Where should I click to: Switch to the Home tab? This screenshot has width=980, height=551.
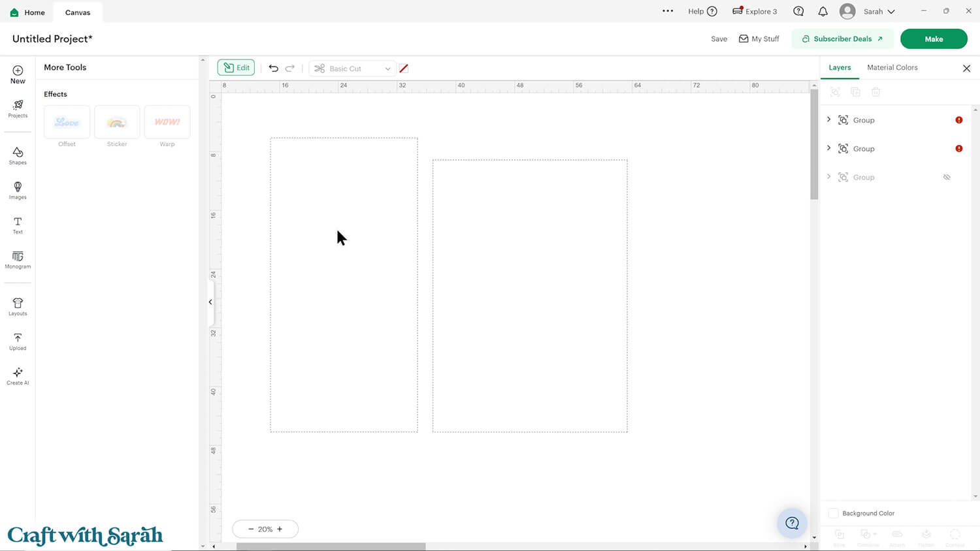27,12
